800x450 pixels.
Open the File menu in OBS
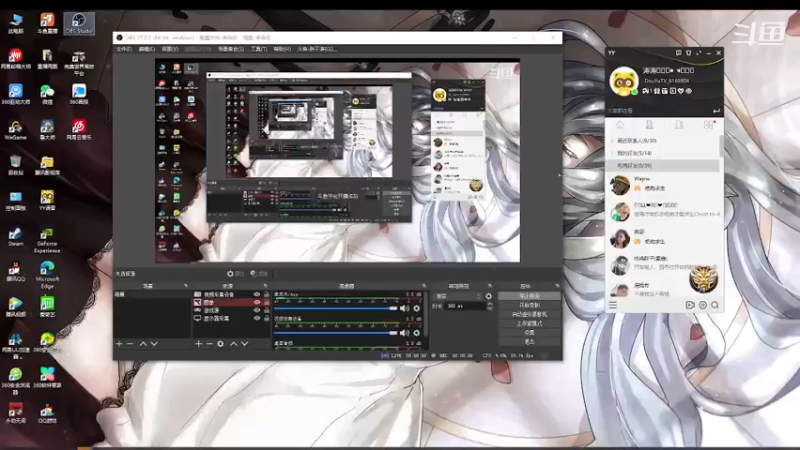tap(124, 49)
